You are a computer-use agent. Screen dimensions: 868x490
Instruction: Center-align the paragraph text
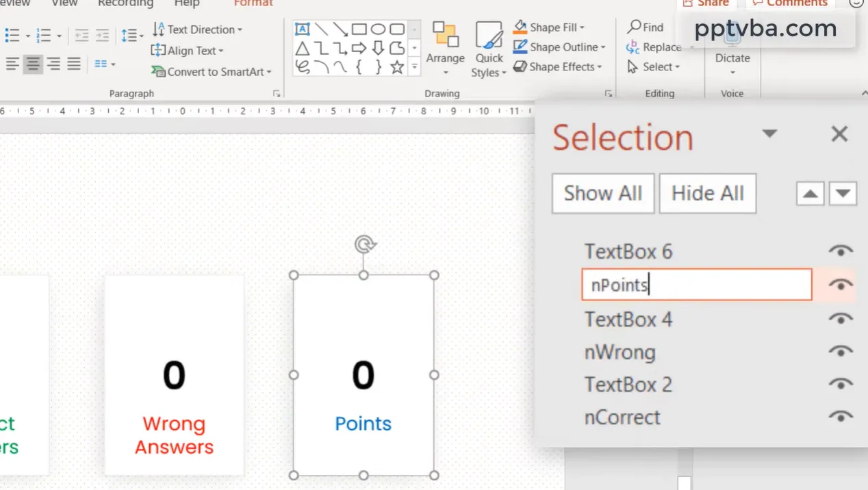(x=32, y=64)
